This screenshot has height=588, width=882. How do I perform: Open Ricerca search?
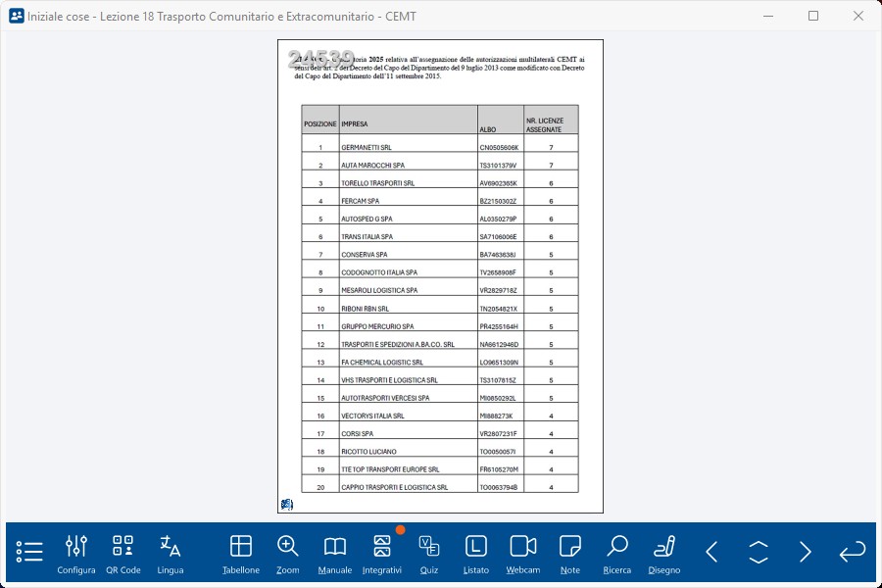coord(617,554)
